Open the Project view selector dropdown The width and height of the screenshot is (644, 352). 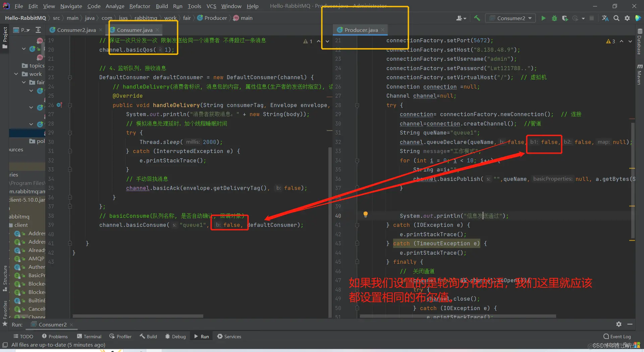coord(21,30)
